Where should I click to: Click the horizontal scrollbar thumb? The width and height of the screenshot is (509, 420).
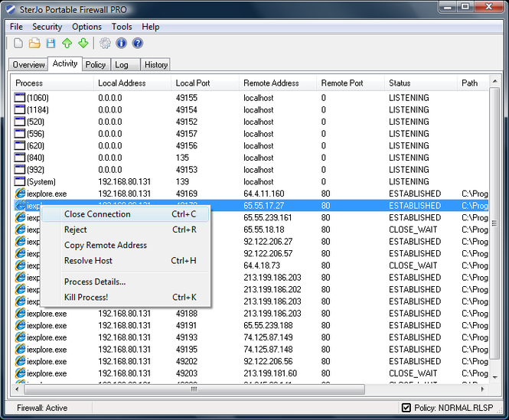194,389
